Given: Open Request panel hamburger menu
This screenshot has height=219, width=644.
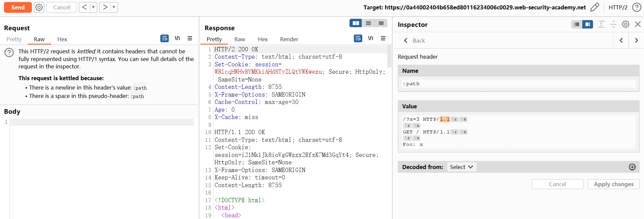Looking at the screenshot, I should pyautogui.click(x=190, y=39).
